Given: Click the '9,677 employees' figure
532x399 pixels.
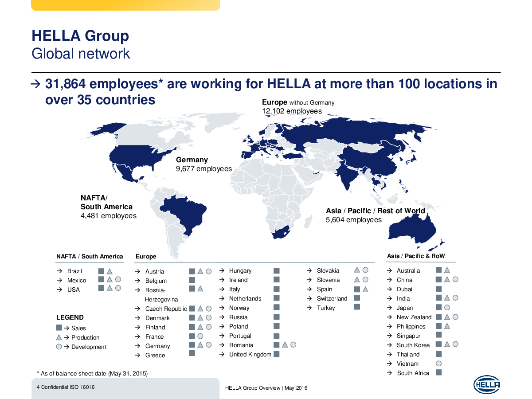Looking at the screenshot, I should click(x=204, y=169).
